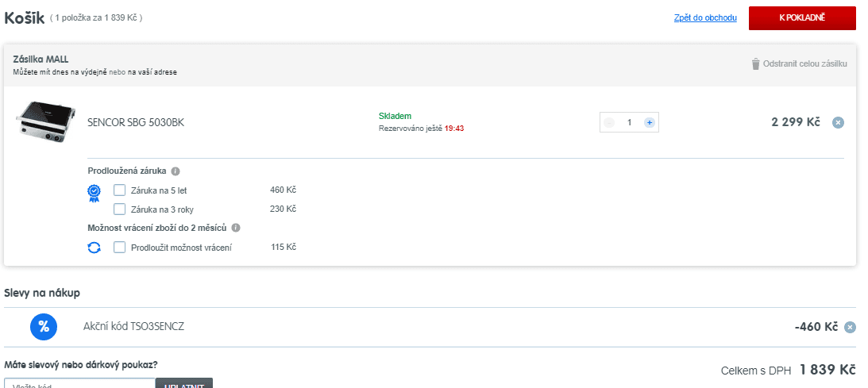The image size is (868, 388).
Task: Click the info icon next to Prodloužená záruka
Action: (176, 171)
